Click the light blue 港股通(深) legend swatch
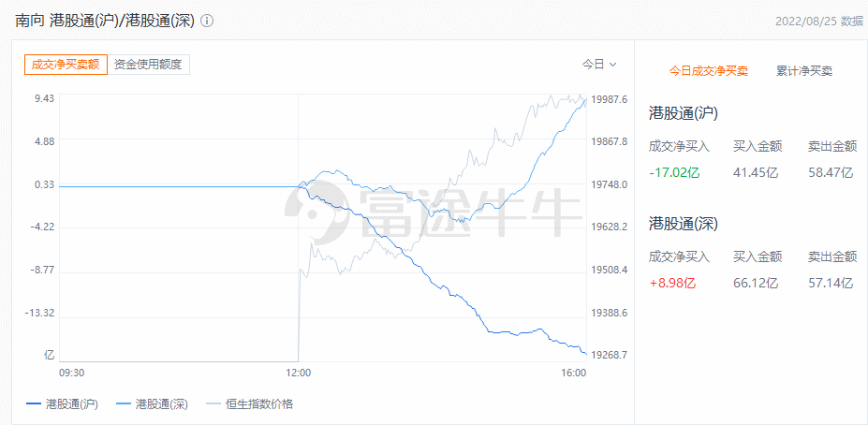Image resolution: width=868 pixels, height=425 pixels. [x=125, y=404]
